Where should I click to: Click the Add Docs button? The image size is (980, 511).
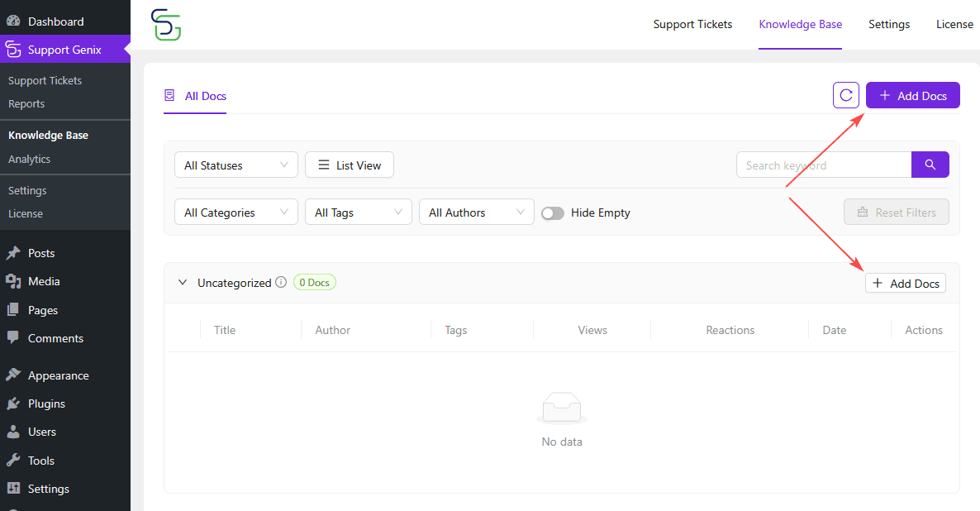click(x=912, y=94)
